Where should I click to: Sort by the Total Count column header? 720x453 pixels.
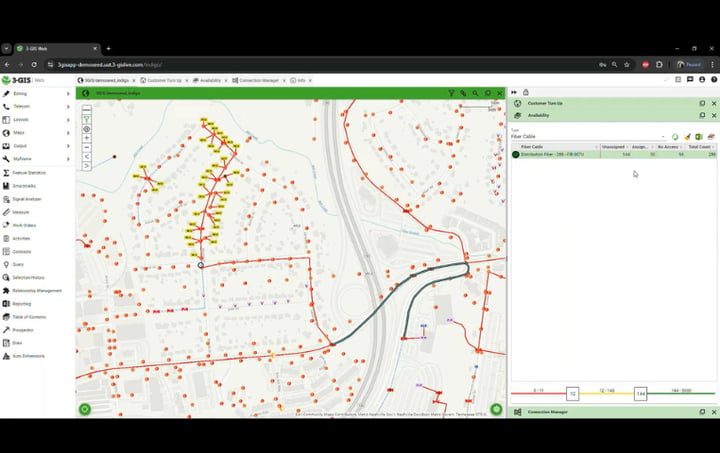point(699,147)
